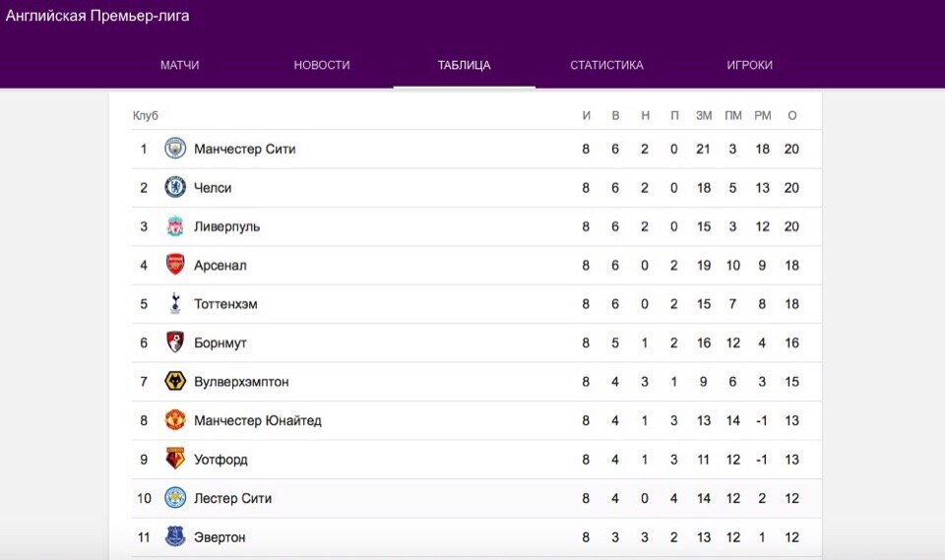This screenshot has height=560, width=945.
Task: Open the Статистика tab
Action: 606,65
